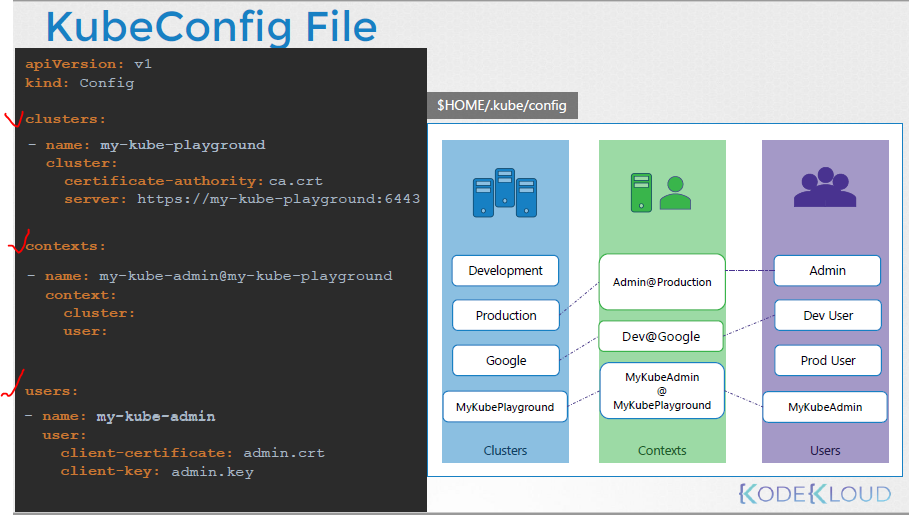Click the 'users:' key in YAML
The width and height of the screenshot is (909, 515).
tap(51, 391)
